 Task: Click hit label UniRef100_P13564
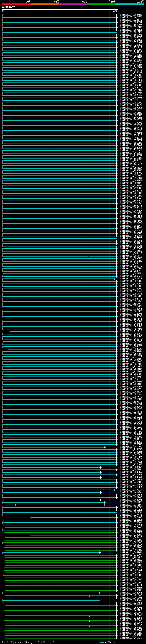point(131,474)
